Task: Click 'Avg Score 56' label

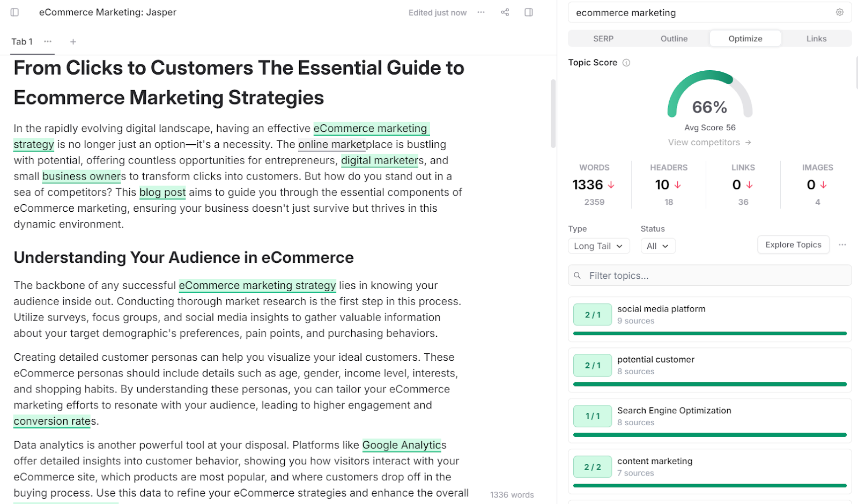Action: click(x=710, y=128)
